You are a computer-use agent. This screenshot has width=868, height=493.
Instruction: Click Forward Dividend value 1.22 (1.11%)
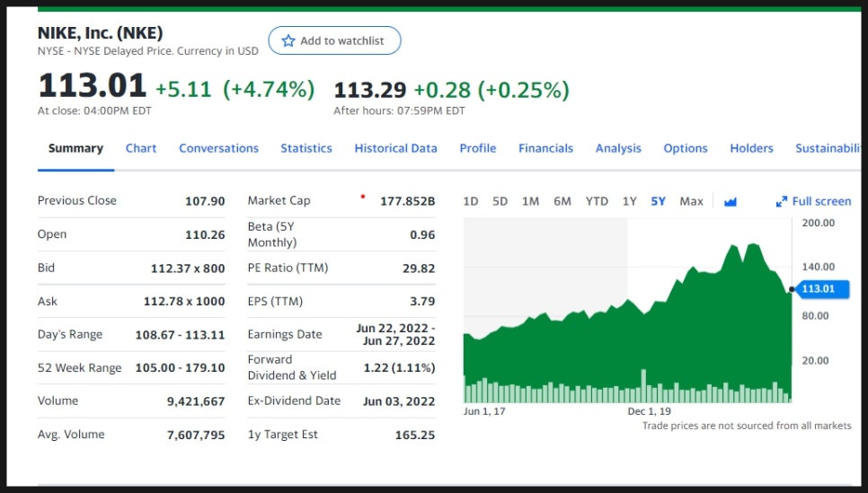click(399, 368)
